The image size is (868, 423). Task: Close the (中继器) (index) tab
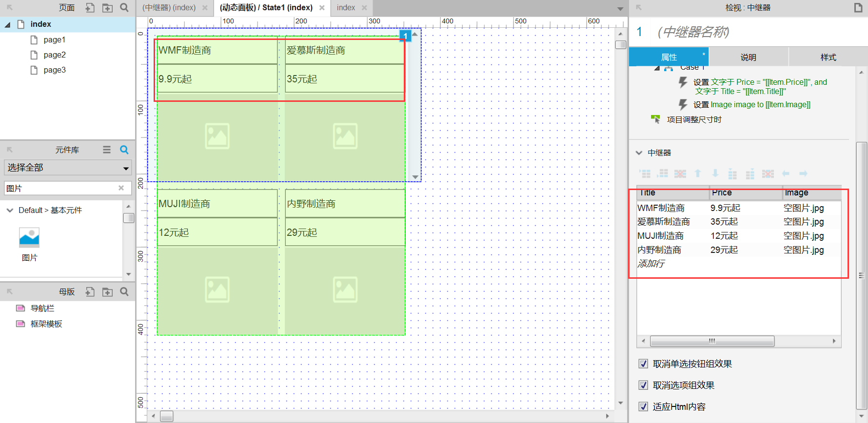205,8
